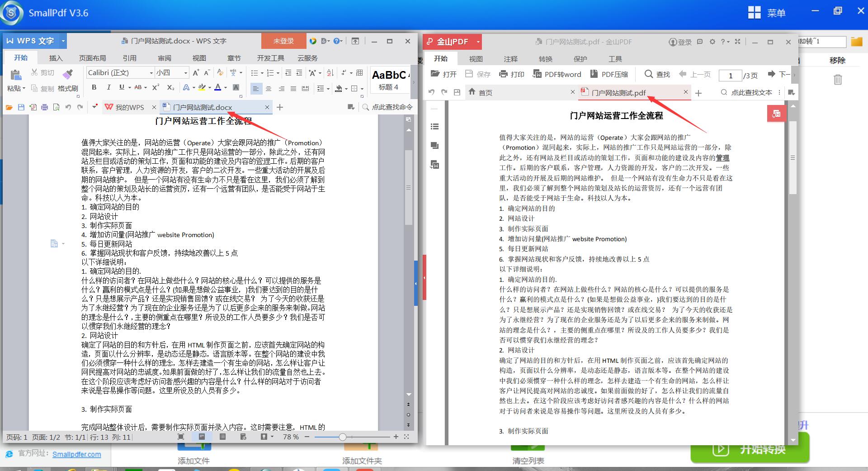This screenshot has height=471, width=868.
Task: Open the 金山PDF application menu dropdown
Action: pyautogui.click(x=478, y=42)
